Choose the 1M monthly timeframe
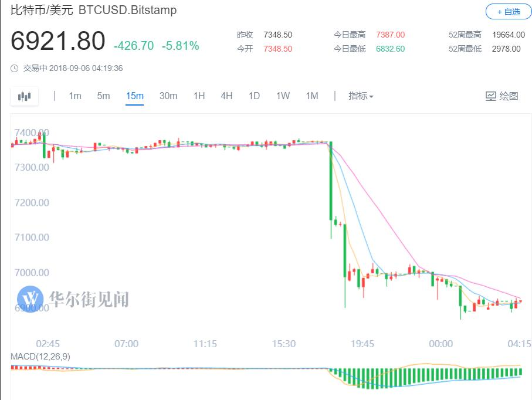Viewport: 532px width, 400px height. click(312, 96)
